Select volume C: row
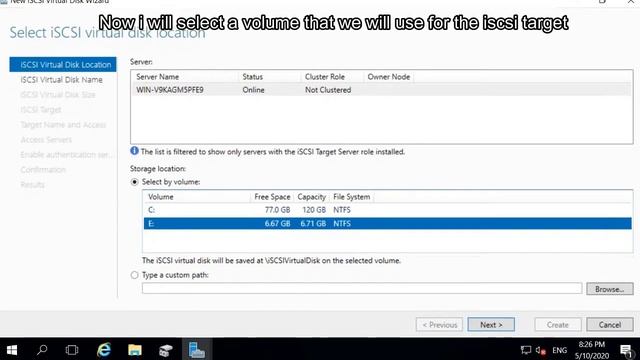 coord(387,210)
